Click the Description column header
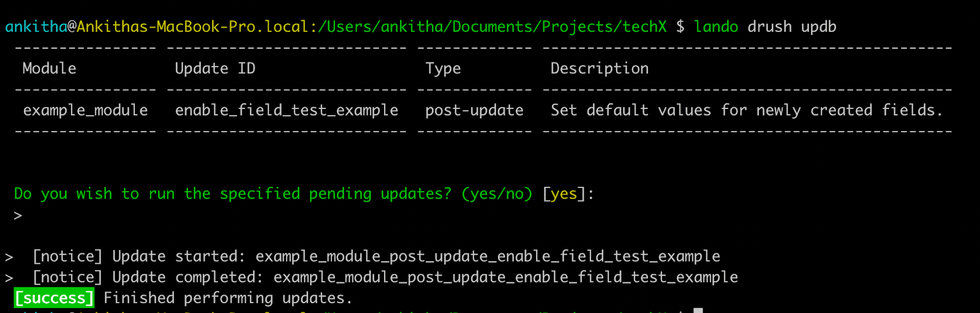Image resolution: width=980 pixels, height=313 pixels. (599, 69)
